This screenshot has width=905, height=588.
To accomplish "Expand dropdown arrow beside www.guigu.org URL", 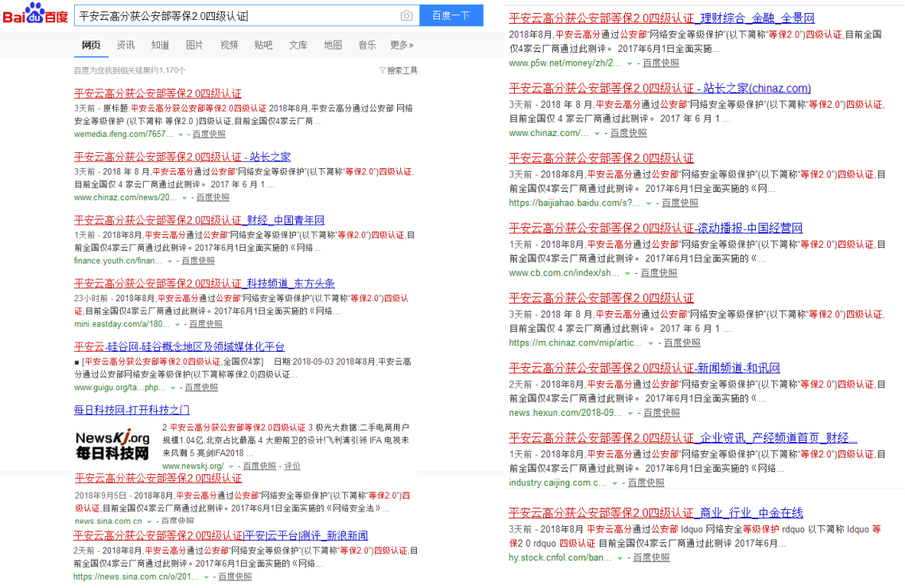I will (173, 388).
